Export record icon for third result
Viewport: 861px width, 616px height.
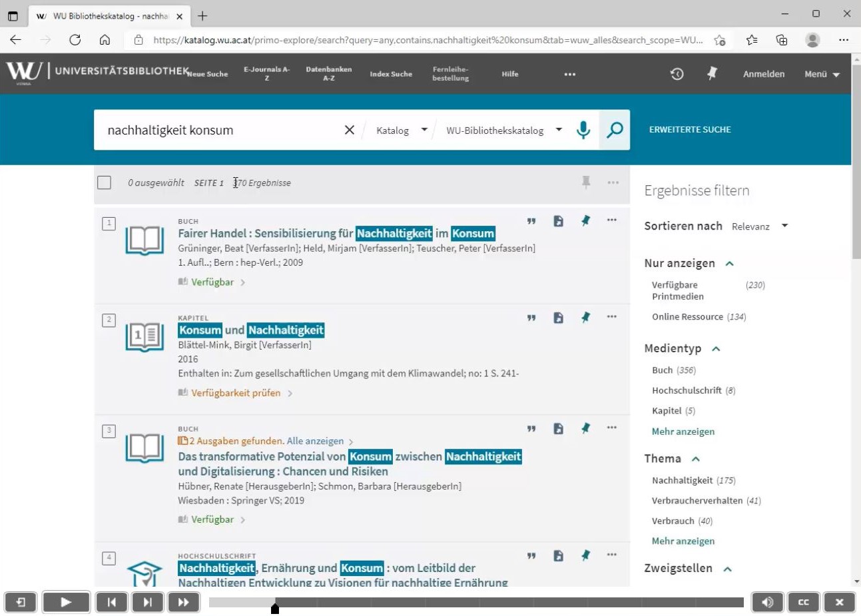pyautogui.click(x=558, y=429)
